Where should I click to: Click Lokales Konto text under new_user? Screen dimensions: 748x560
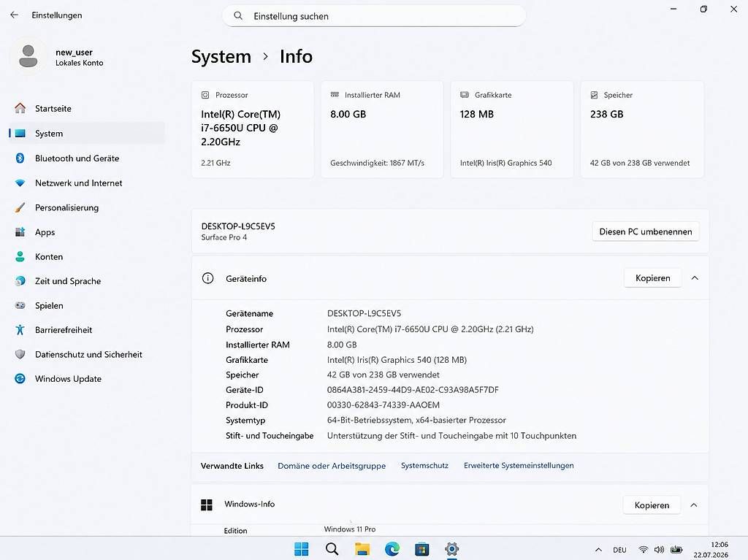click(79, 63)
